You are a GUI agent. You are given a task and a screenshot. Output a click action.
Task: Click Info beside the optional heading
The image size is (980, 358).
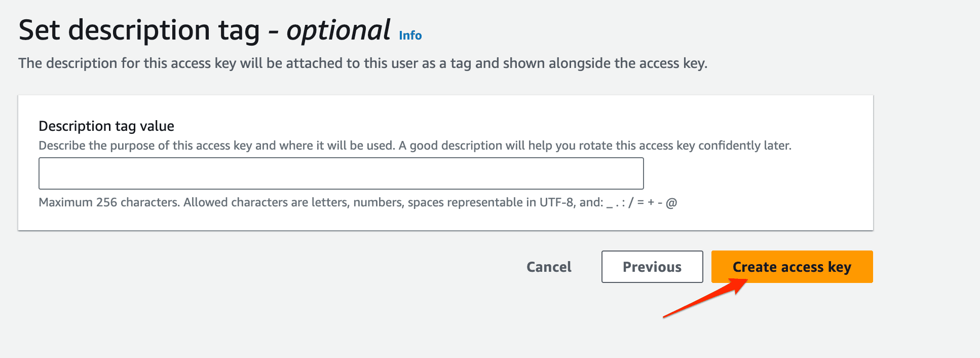(409, 35)
